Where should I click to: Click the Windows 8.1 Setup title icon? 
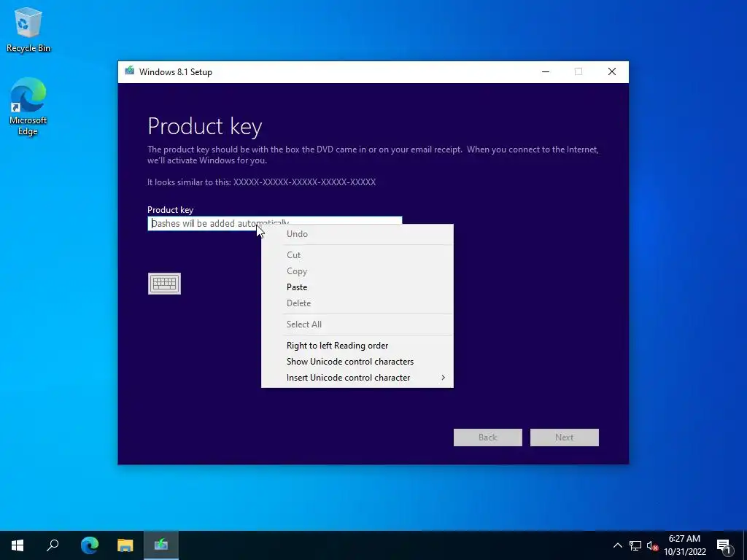(130, 71)
